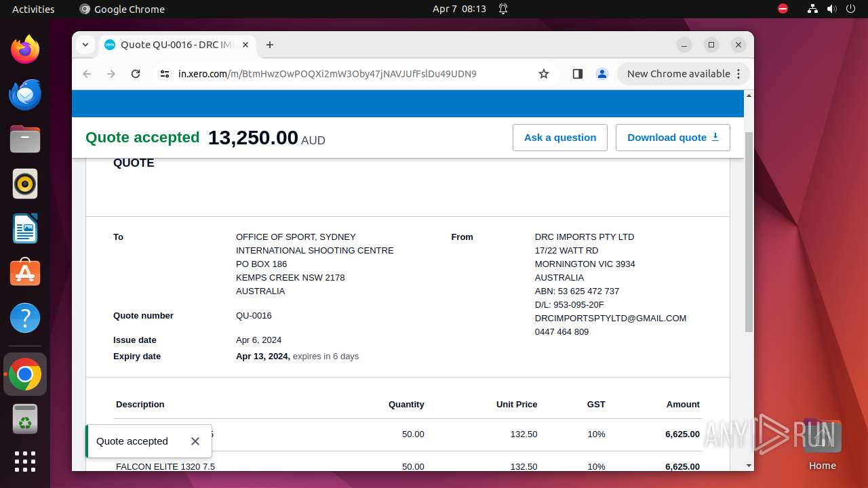Image resolution: width=868 pixels, height=488 pixels.
Task: Close the Quote QU-0016 tab
Action: (245, 45)
